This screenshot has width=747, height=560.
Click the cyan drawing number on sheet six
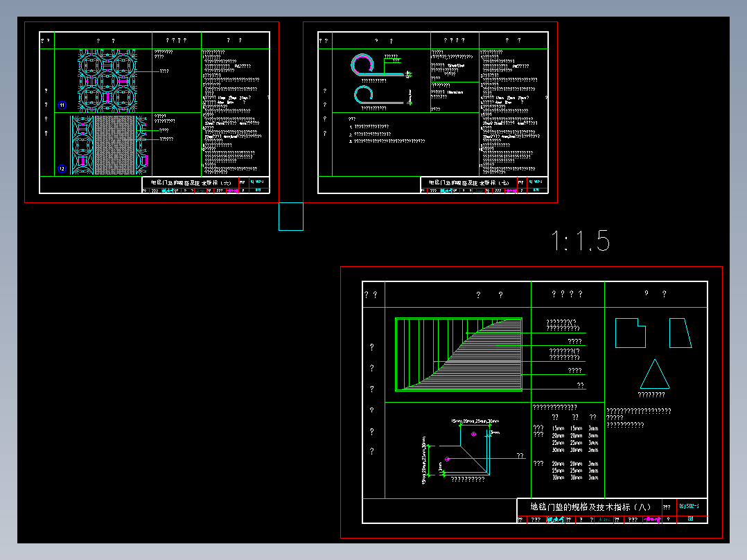click(x=257, y=182)
